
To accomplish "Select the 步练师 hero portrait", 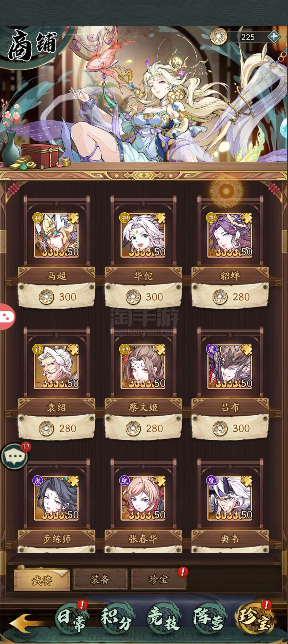I will tap(56, 498).
